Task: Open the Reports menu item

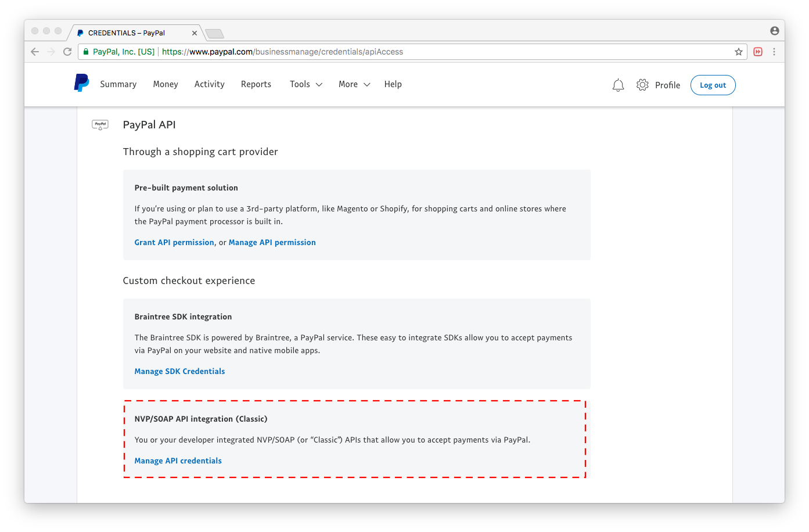Action: click(256, 84)
